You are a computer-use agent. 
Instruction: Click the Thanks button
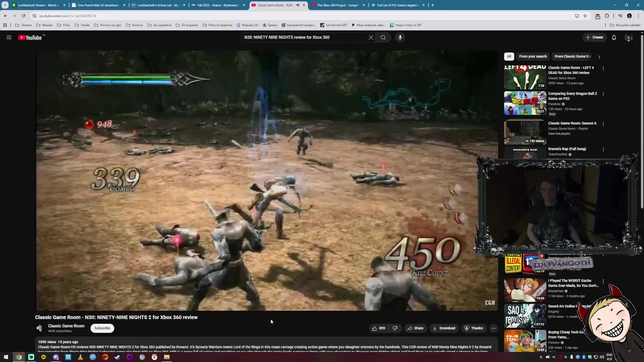pos(473,328)
